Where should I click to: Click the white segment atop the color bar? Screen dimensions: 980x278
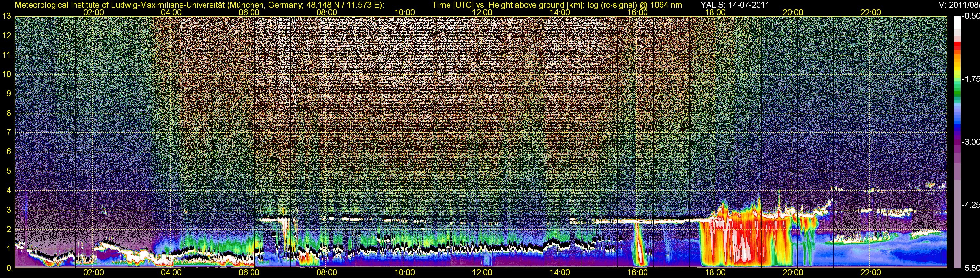(x=957, y=23)
